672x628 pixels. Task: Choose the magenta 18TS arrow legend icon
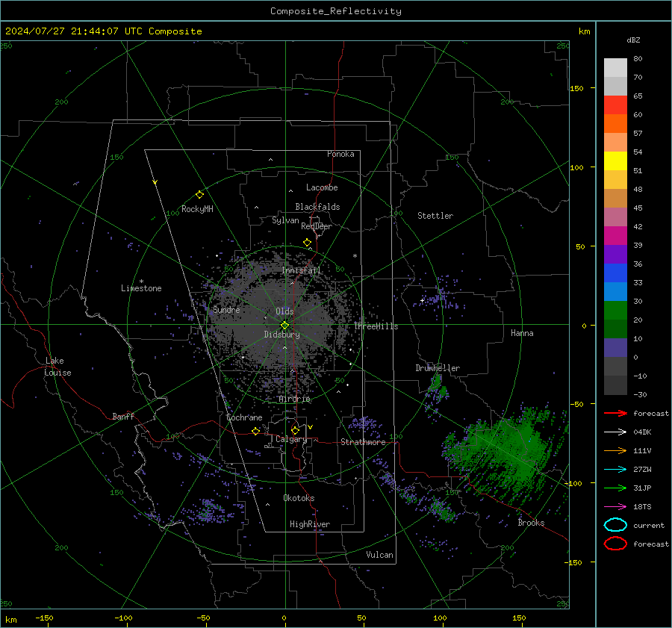point(615,506)
